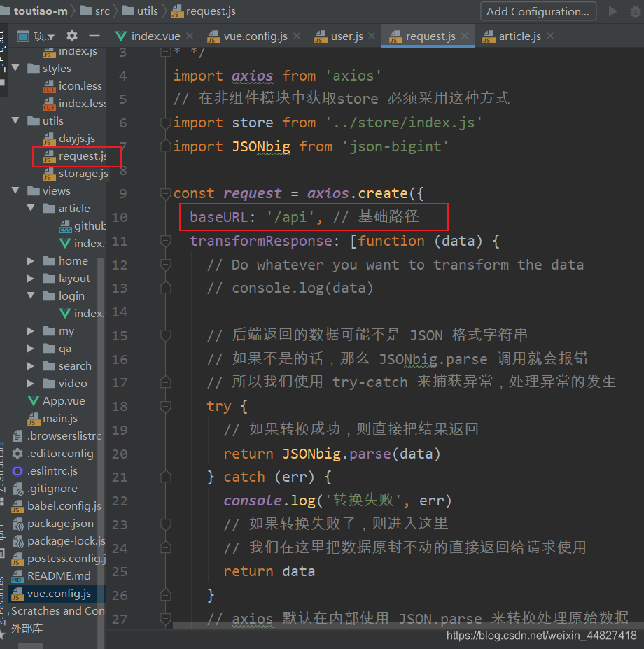Close the user.js tab
This screenshot has height=649, width=644.
click(x=372, y=36)
